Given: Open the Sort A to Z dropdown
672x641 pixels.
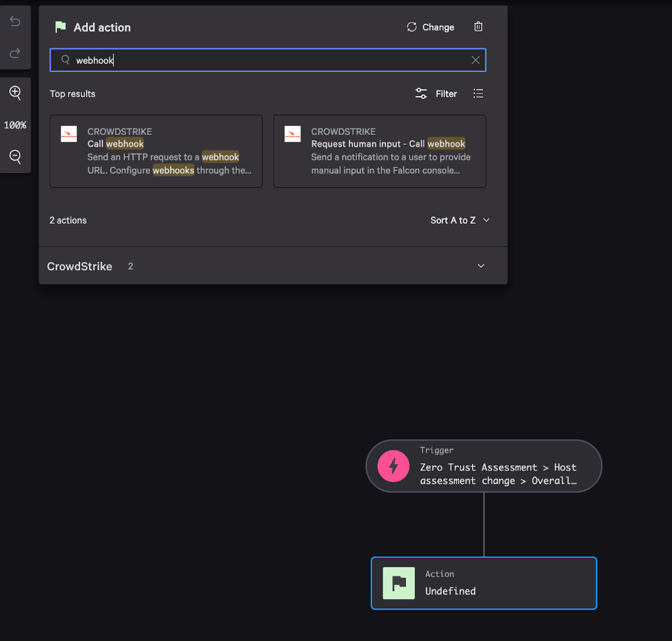Looking at the screenshot, I should [459, 220].
